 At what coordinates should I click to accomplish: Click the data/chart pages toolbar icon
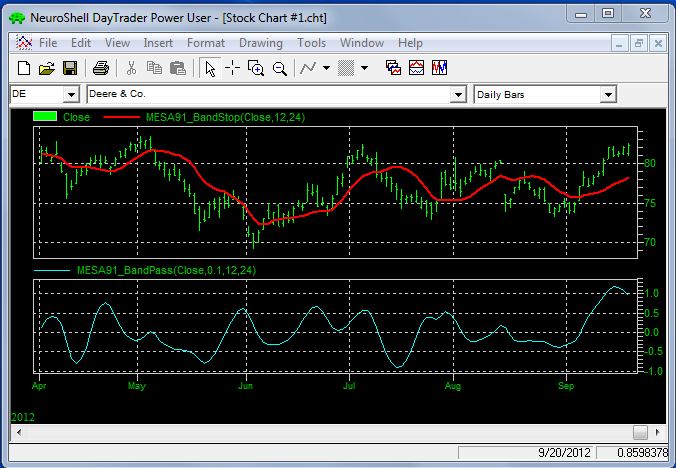coord(393,68)
